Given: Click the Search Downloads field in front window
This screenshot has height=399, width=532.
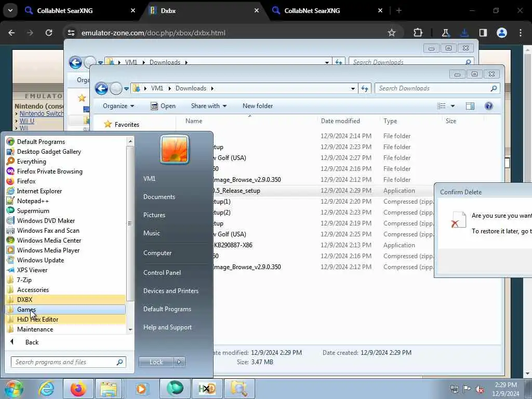Looking at the screenshot, I should [437, 88].
